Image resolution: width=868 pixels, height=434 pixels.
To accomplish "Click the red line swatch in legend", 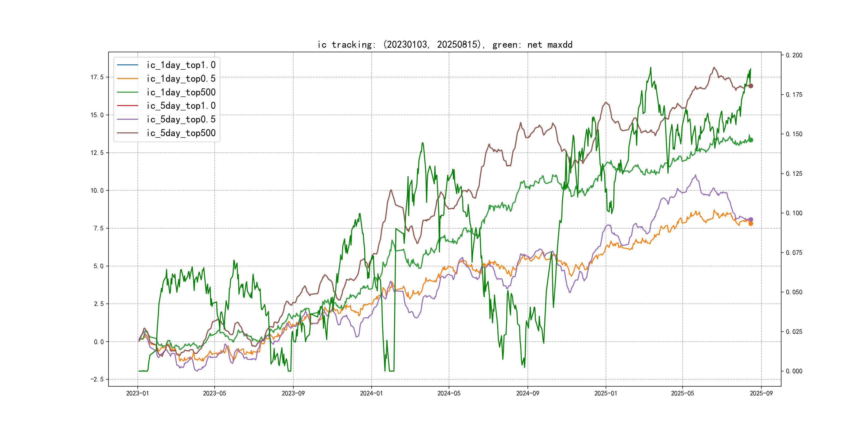I will 127,106.
